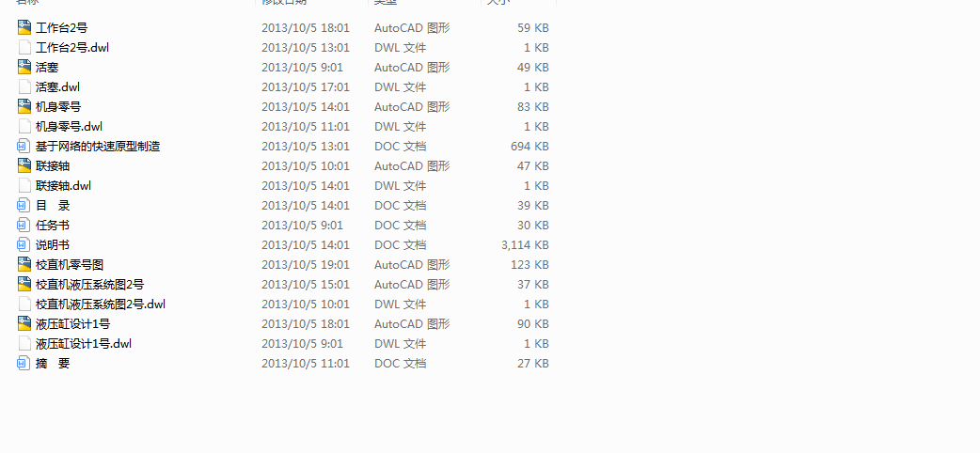Click the Word icon next to 摘 要
Viewport: 980px width, 453px height.
point(24,364)
